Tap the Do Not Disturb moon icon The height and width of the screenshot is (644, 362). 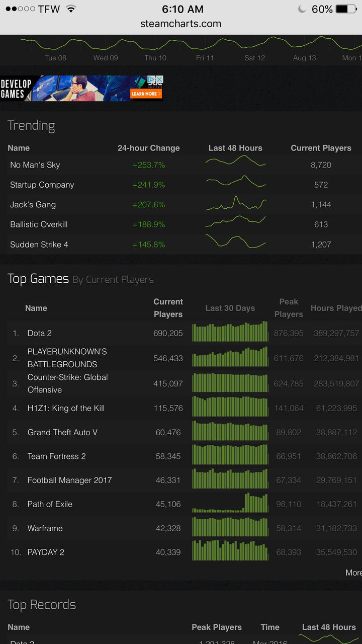302,9
